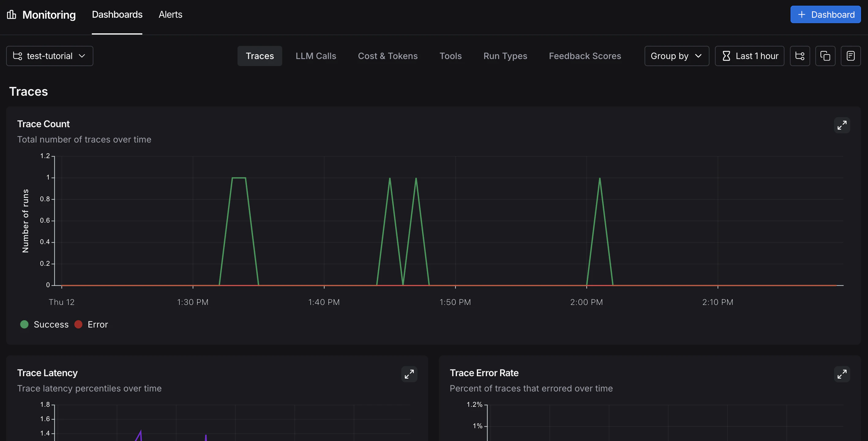This screenshot has height=441, width=868.
Task: Select the Feedback Scores section
Action: [585, 56]
